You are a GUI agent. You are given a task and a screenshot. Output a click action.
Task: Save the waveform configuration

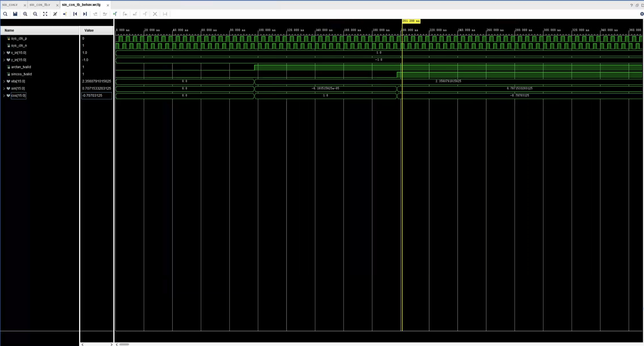tap(15, 14)
